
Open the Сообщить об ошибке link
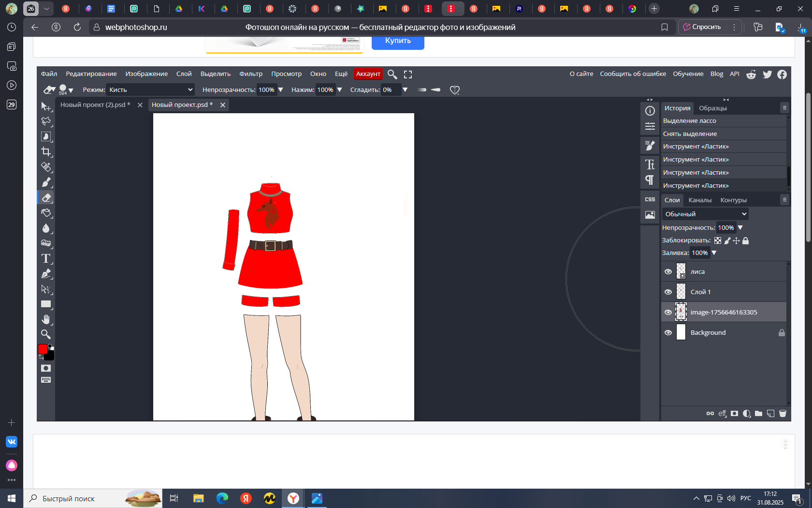633,74
